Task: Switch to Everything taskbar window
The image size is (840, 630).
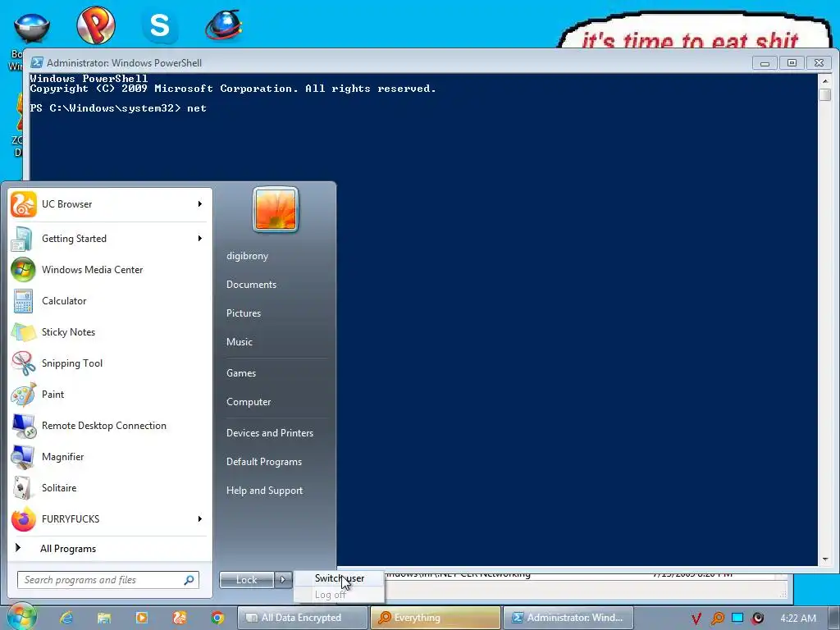Action: coord(435,618)
